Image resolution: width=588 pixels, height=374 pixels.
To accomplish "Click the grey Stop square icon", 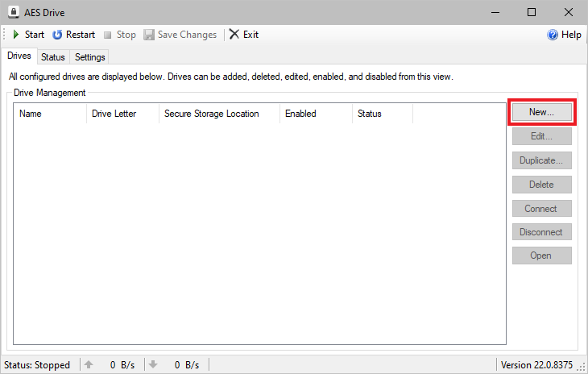I will [x=108, y=35].
